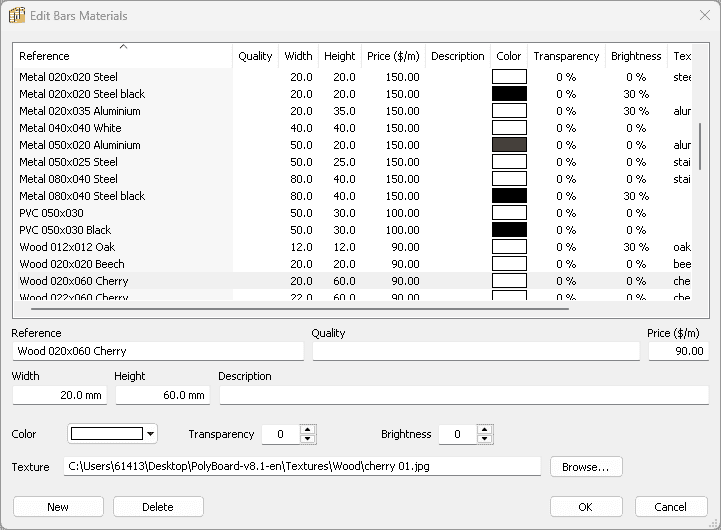Click the Delete button

coord(158,507)
